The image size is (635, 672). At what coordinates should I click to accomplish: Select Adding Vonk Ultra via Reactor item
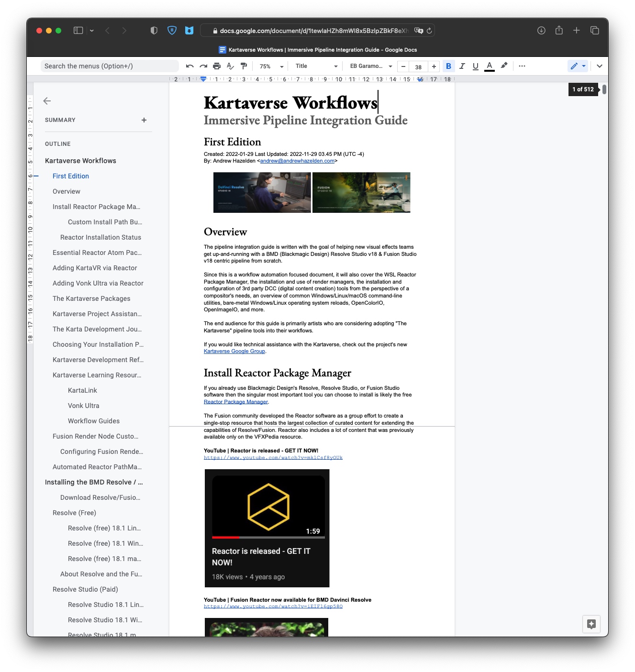coord(98,283)
